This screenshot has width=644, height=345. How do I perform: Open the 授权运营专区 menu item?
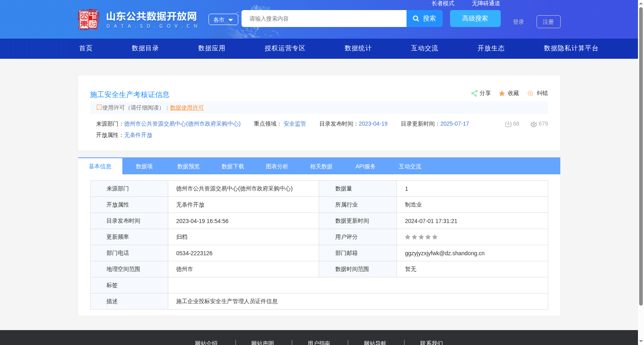pyautogui.click(x=285, y=48)
